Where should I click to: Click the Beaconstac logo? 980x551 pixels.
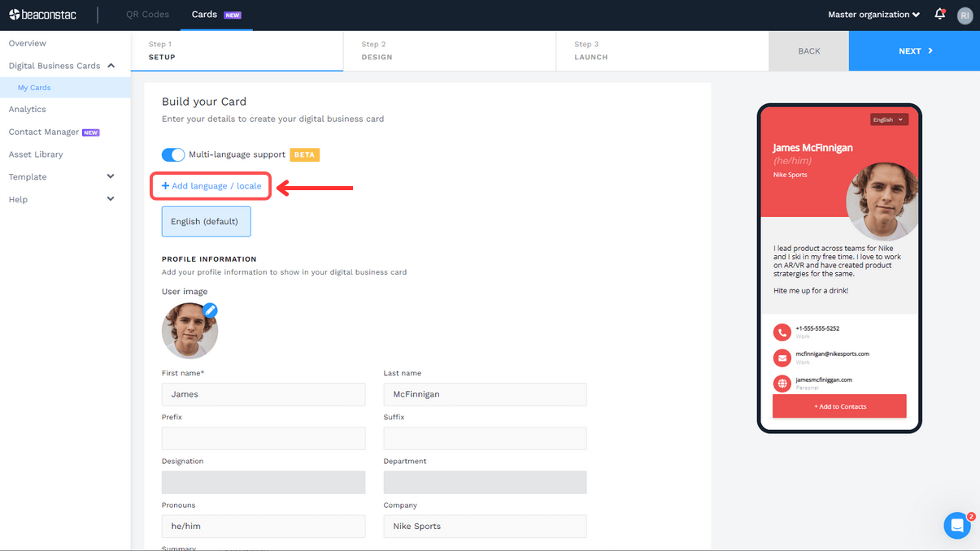pos(42,15)
